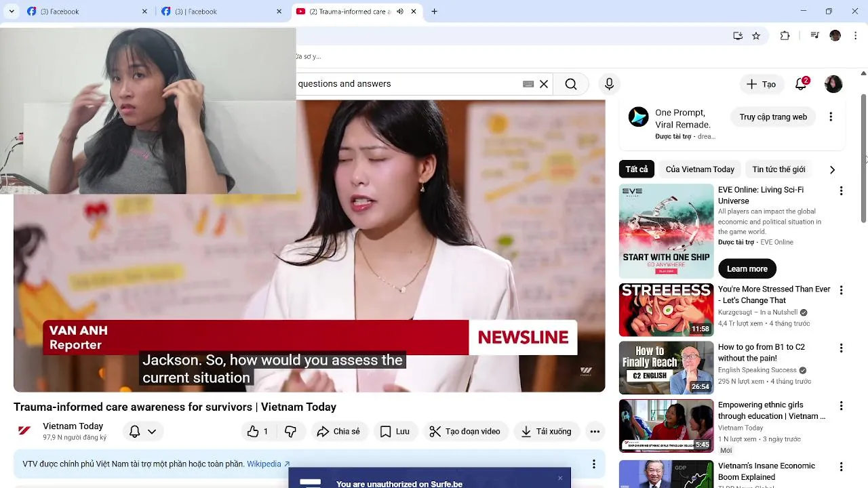Open Vietnam Today channel name link

(x=73, y=426)
